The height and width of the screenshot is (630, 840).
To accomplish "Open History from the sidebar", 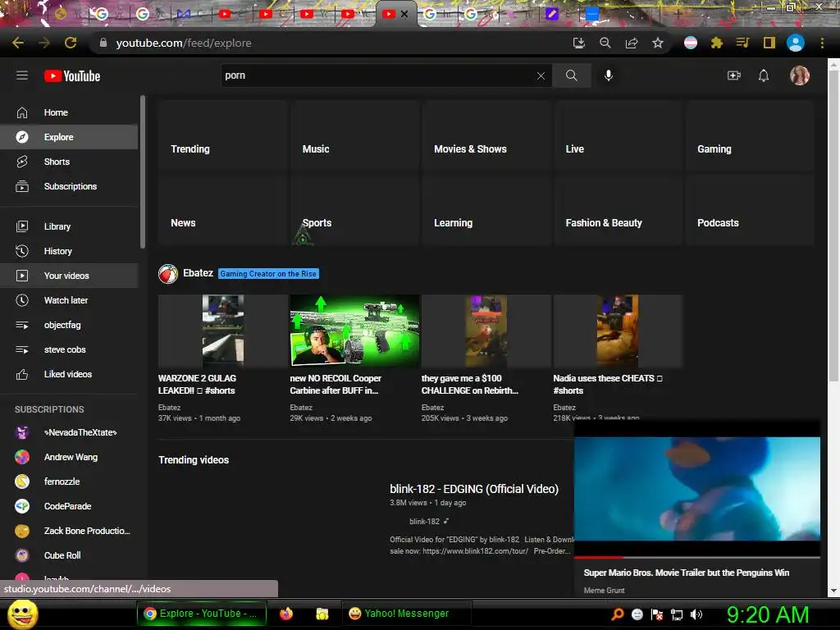I will pyautogui.click(x=69, y=251).
